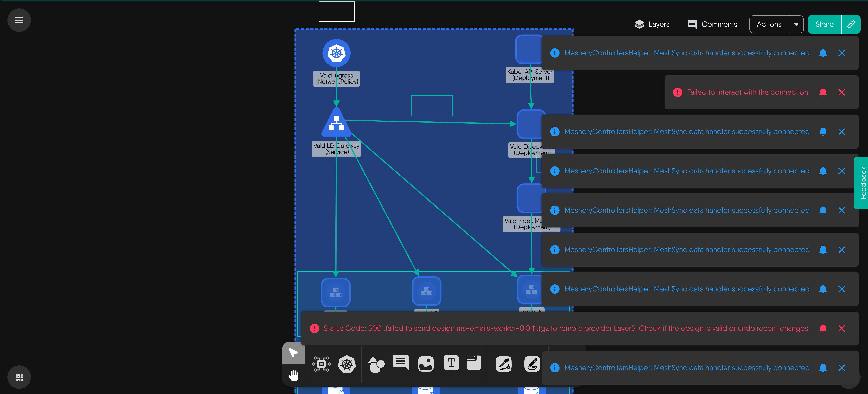Open the Comments panel
Viewport: 868px width, 394px height.
(712, 24)
